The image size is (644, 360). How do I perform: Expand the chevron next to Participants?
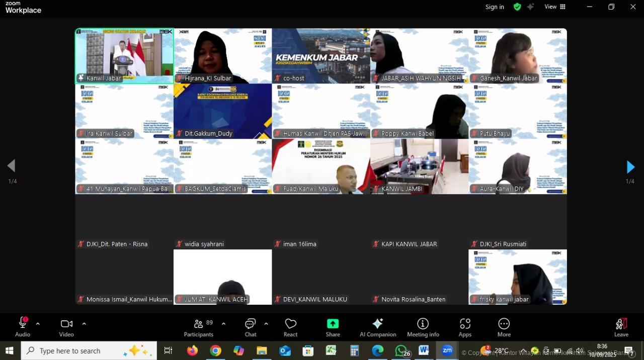[x=223, y=324]
